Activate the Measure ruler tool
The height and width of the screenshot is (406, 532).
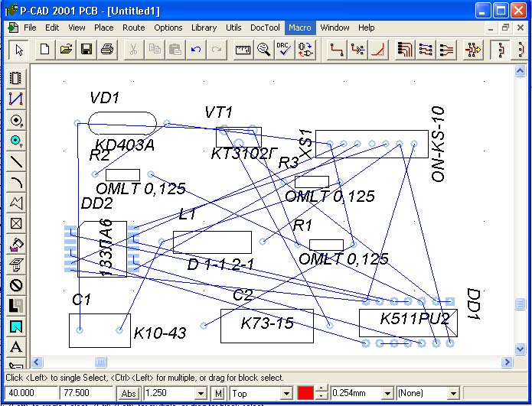[x=243, y=50]
